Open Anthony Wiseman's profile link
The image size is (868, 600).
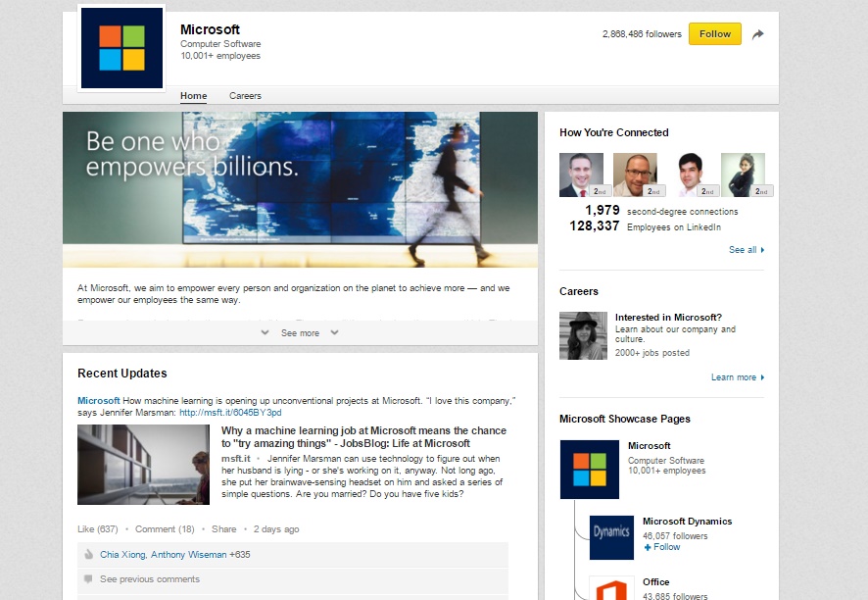(189, 555)
